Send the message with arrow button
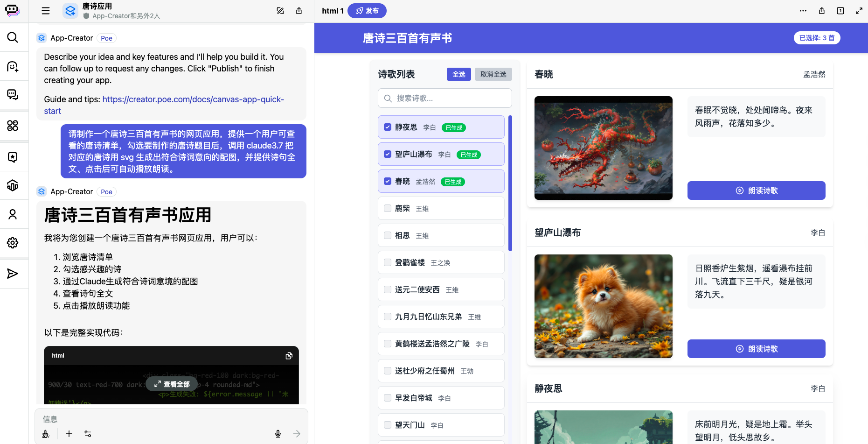 coord(297,434)
